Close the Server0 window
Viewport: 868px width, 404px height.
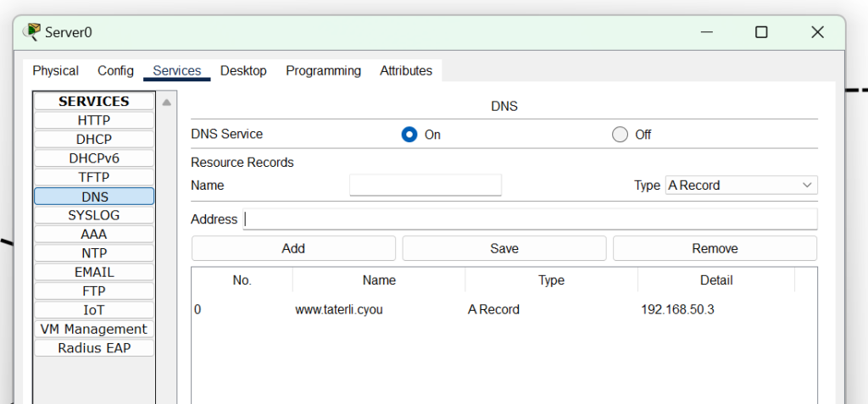point(817,33)
